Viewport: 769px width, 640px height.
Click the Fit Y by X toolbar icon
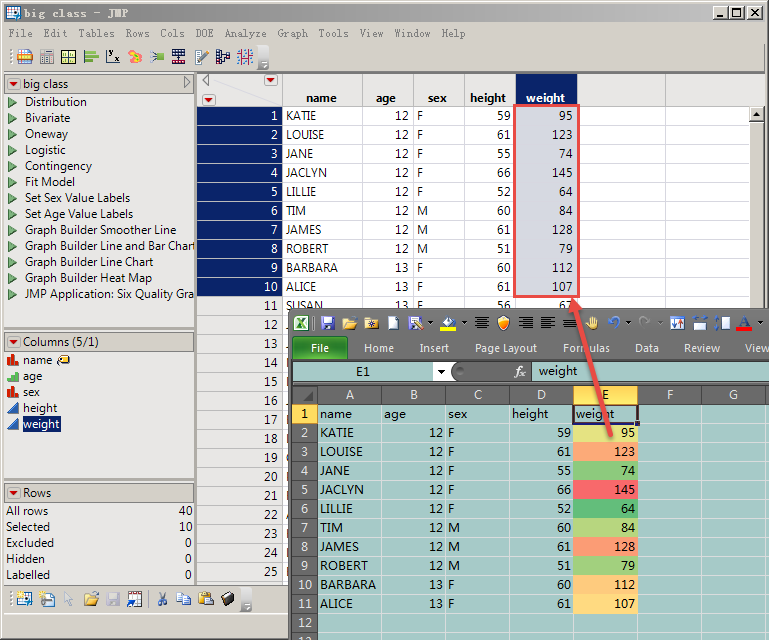click(x=113, y=57)
